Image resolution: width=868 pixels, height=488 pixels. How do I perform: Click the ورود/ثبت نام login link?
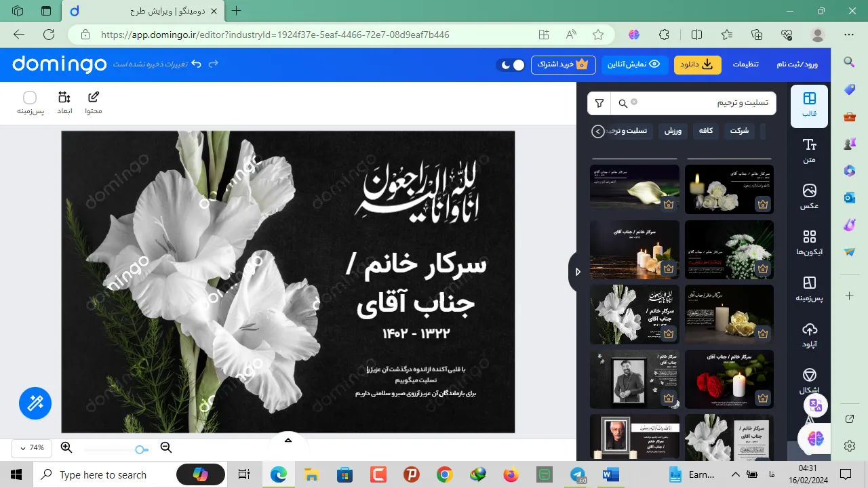point(797,64)
